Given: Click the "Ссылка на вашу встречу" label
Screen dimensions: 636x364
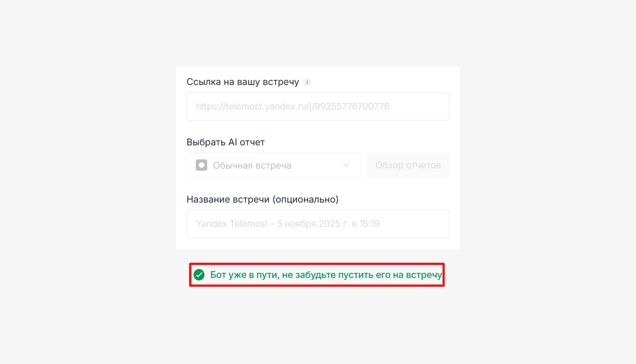Looking at the screenshot, I should coord(243,82).
